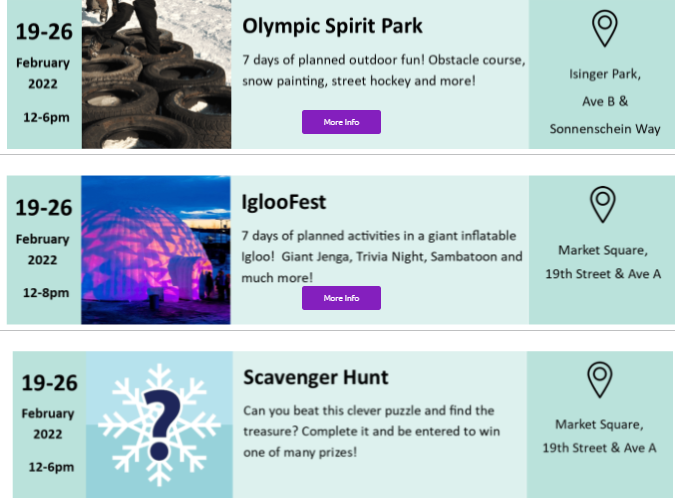Click the Olympic Spirit Park description text
This screenshot has width=675, height=498.
383,70
